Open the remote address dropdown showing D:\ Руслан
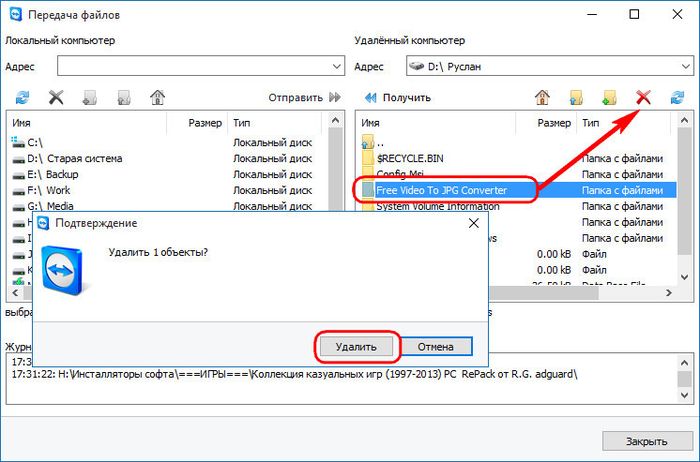Image resolution: width=700 pixels, height=462 pixels. 684,66
